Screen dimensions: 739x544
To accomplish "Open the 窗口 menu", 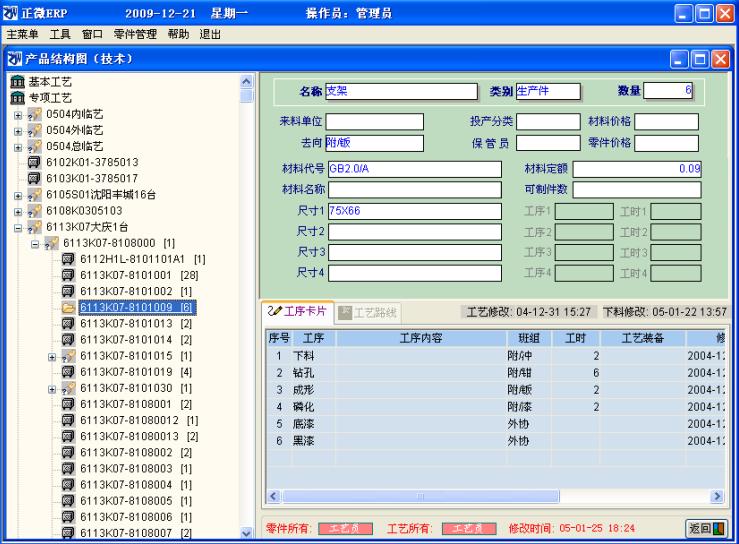I will (x=92, y=34).
